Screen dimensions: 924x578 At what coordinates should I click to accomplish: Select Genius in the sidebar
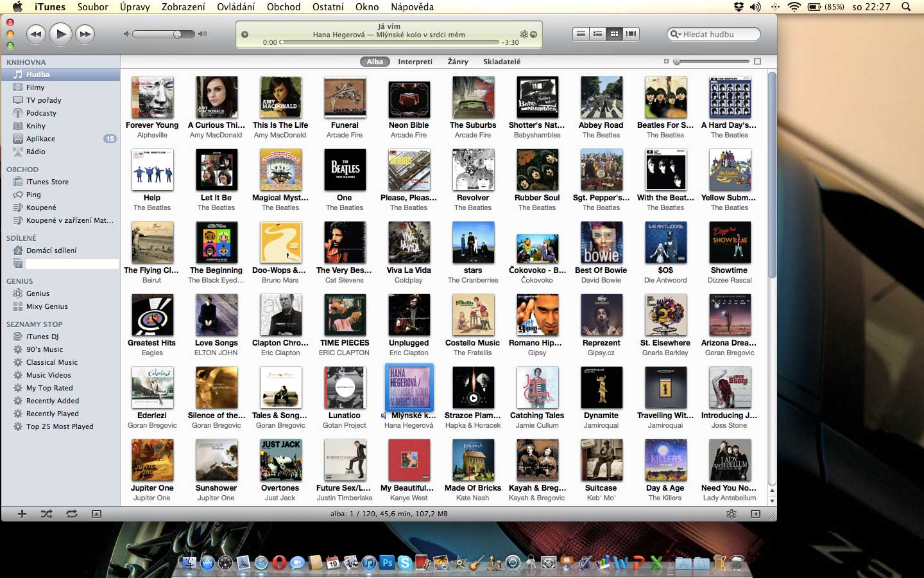[x=60, y=293]
